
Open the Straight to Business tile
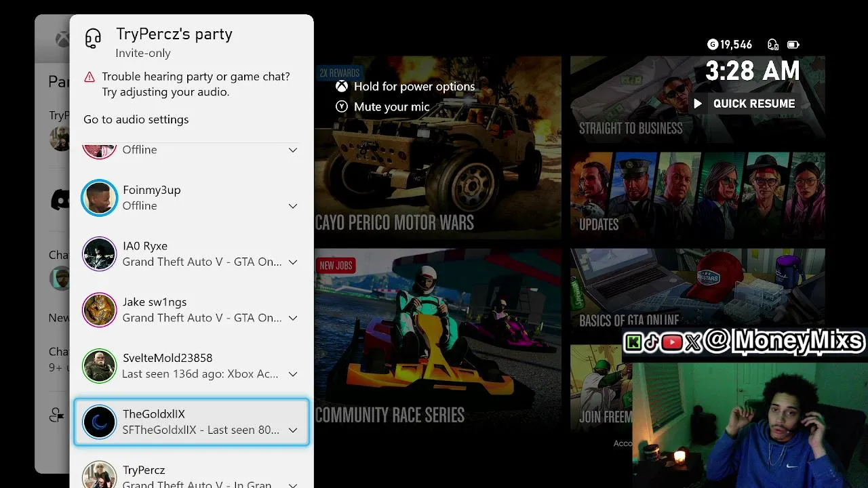[x=698, y=100]
